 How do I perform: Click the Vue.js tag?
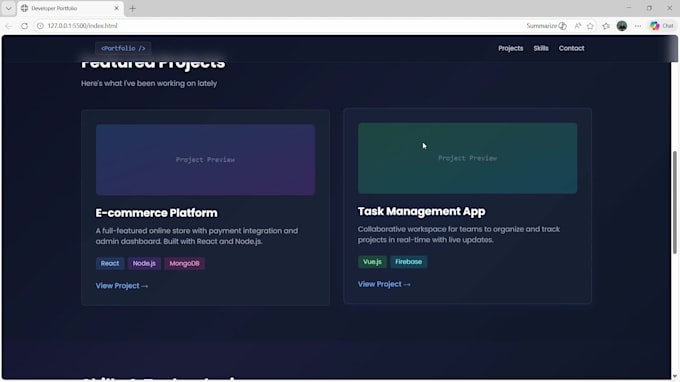(x=372, y=261)
